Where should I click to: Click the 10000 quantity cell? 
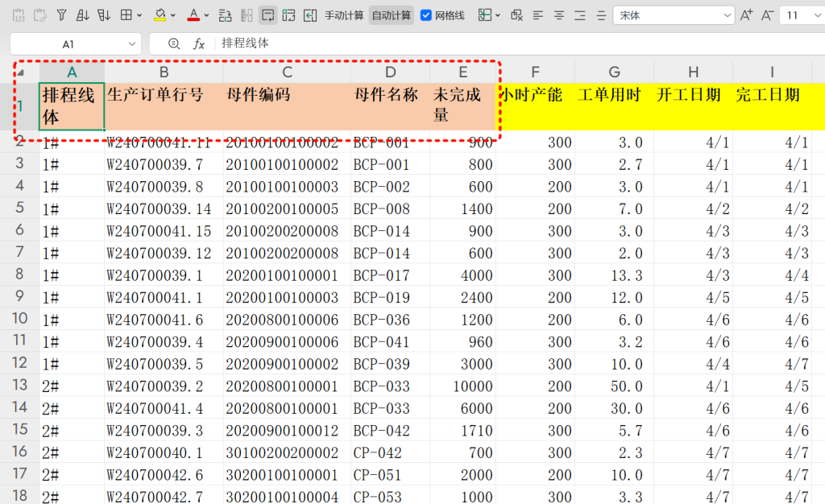pyautogui.click(x=462, y=386)
